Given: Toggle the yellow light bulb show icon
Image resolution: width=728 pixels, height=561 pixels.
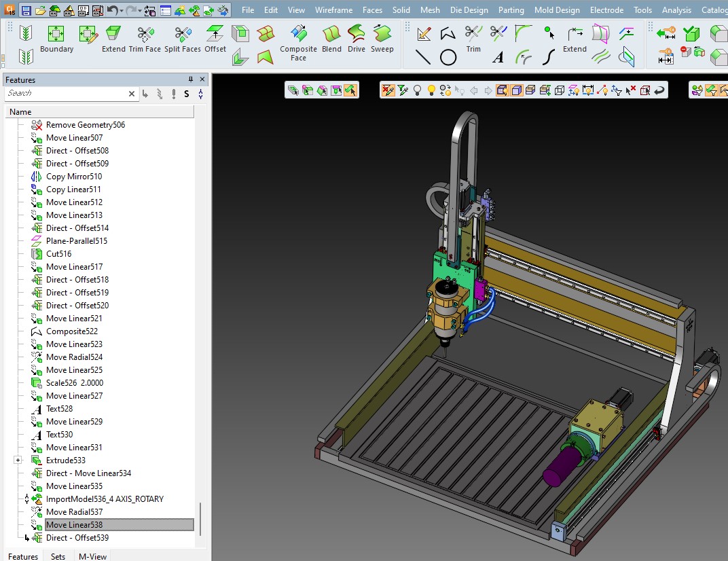Looking at the screenshot, I should pyautogui.click(x=431, y=90).
